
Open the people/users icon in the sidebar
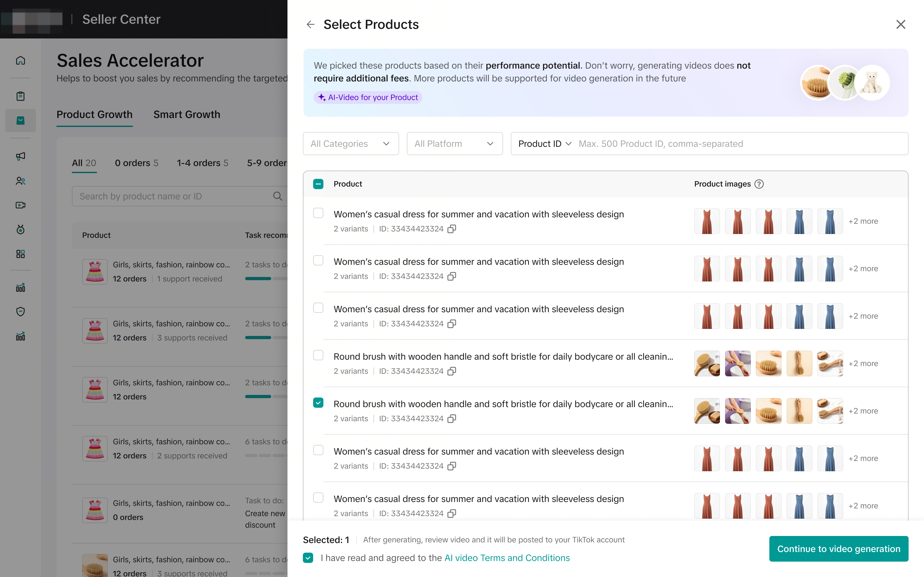click(x=21, y=181)
